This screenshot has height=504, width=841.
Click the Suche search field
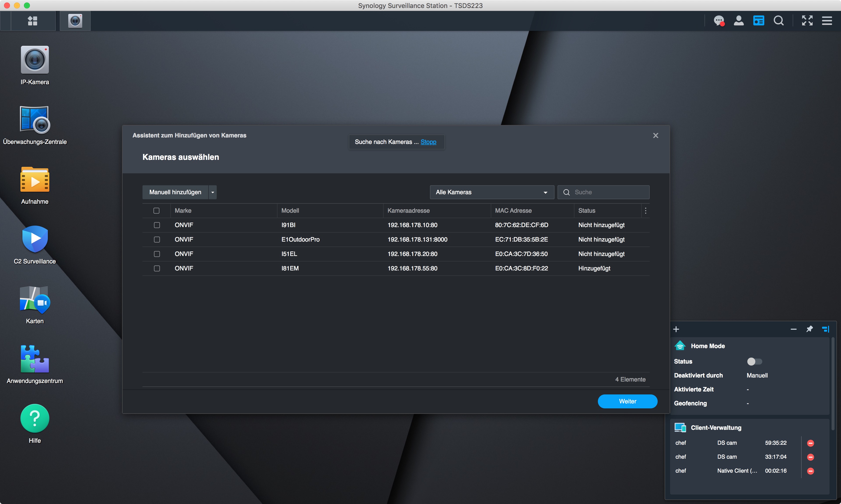[x=608, y=192]
